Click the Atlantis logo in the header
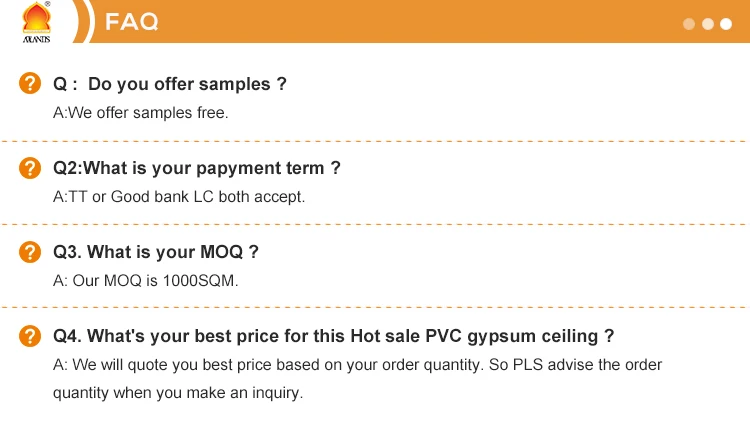Viewport: 750px width, 443px height. (37, 22)
